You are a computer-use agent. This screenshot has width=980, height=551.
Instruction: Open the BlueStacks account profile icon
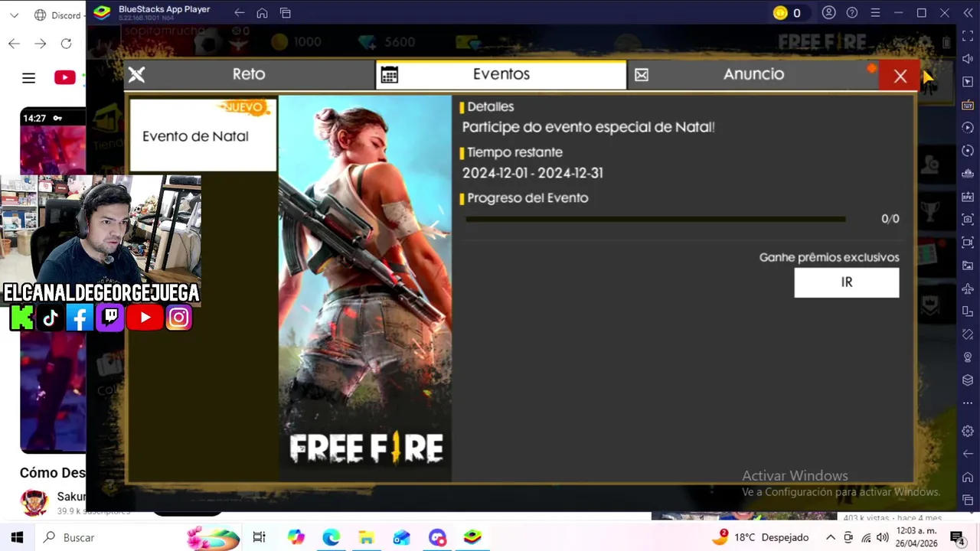click(x=829, y=13)
